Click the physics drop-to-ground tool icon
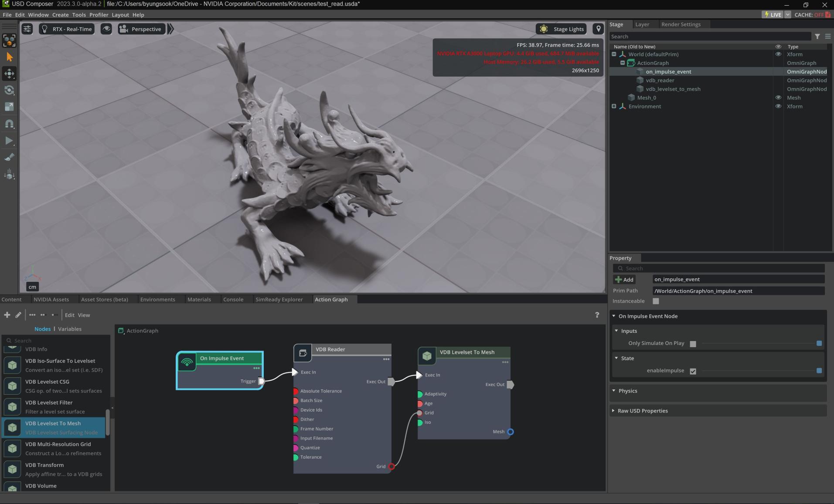Screen dimensions: 834x504 [9, 175]
